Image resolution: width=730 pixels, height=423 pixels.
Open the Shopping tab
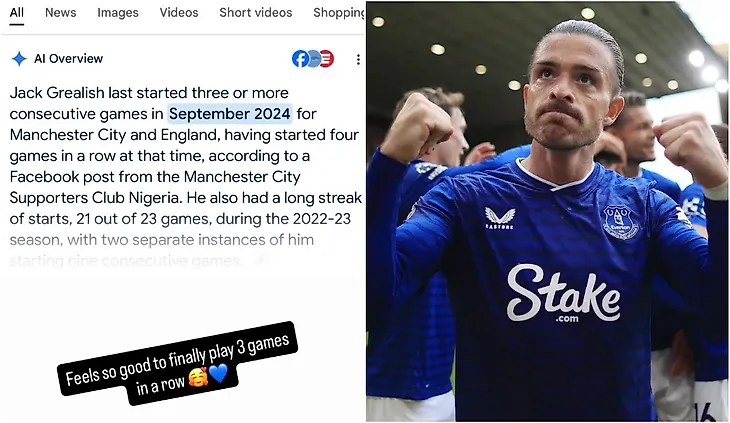339,13
